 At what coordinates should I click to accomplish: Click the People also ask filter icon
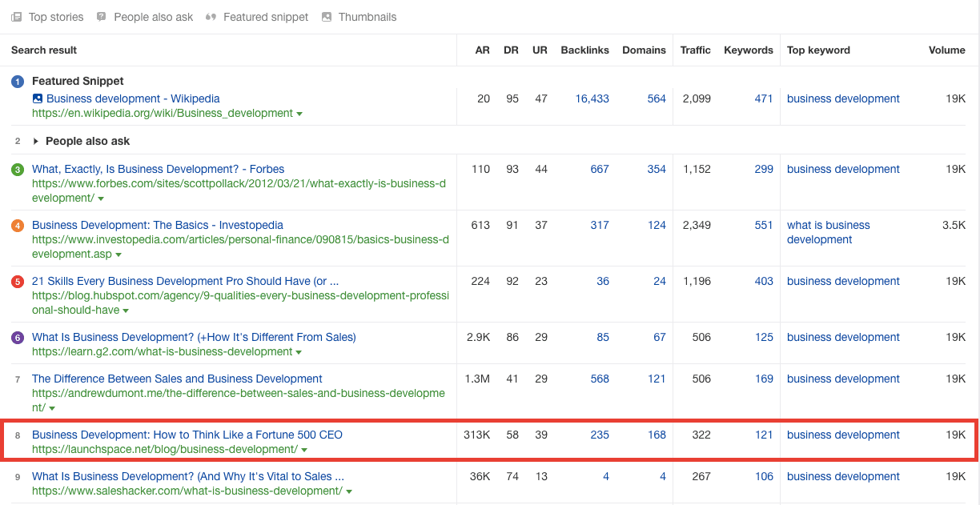(102, 17)
